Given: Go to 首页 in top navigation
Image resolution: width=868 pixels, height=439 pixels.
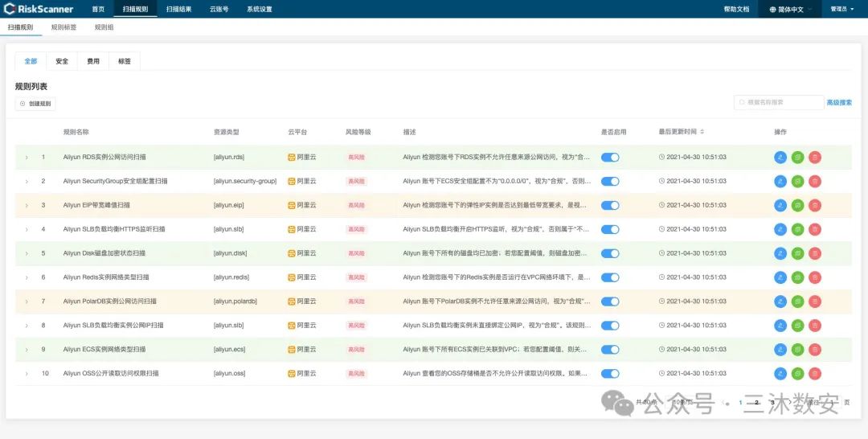Looking at the screenshot, I should pyautogui.click(x=98, y=10).
